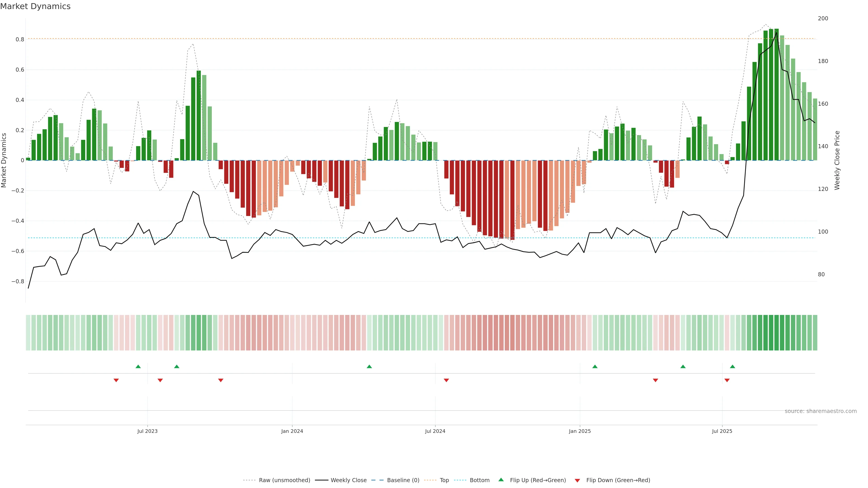Click the Weekly Close Price axis title
Viewport: 868px width, 488px height.
pos(837,160)
